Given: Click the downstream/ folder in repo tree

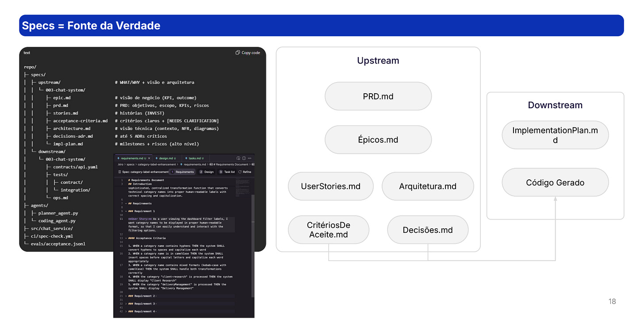Looking at the screenshot, I should pos(52,152).
